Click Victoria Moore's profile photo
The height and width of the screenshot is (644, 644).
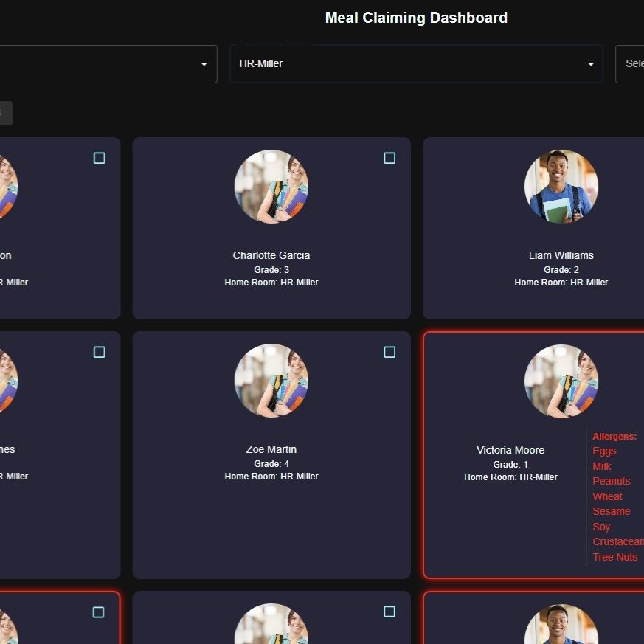[561, 381]
